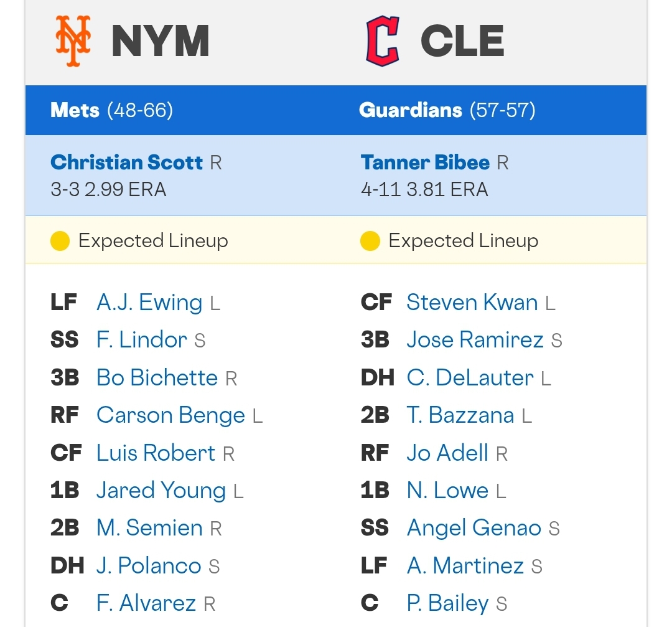The image size is (672, 627).
Task: Click the New York Mets logo icon
Action: tap(73, 41)
